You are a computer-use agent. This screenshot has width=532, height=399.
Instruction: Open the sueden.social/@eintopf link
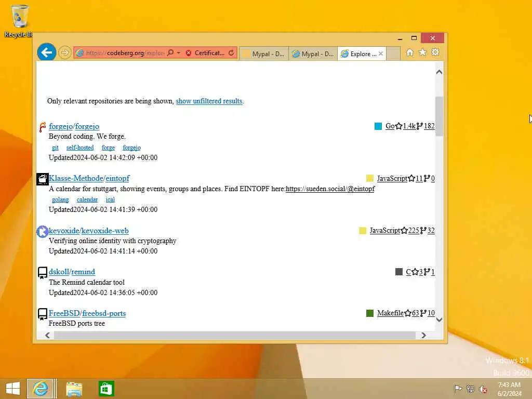pos(330,189)
